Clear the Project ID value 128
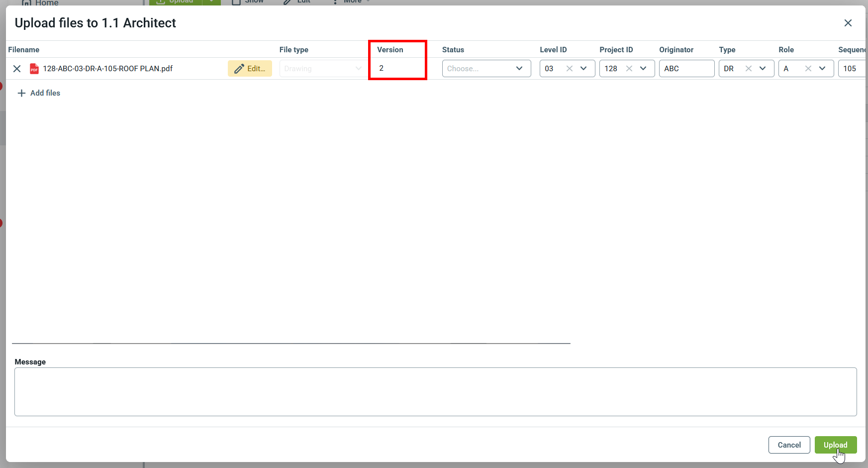868x468 pixels. coord(629,69)
